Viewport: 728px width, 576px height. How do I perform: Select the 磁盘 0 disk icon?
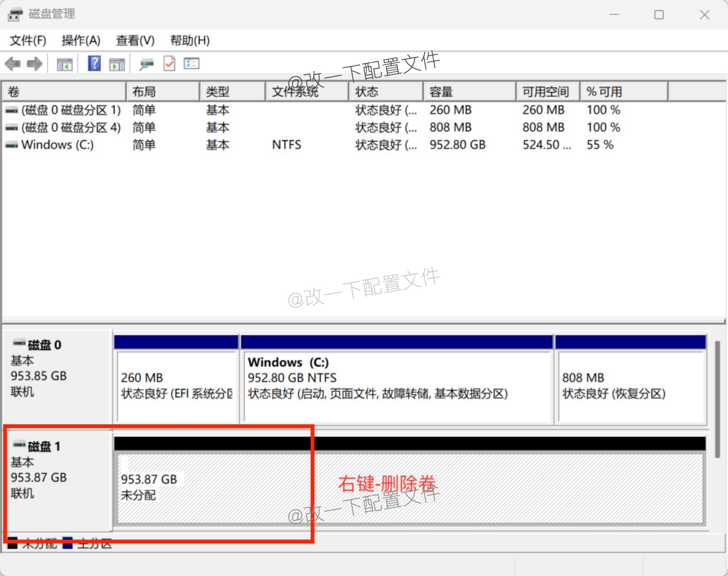(18, 344)
